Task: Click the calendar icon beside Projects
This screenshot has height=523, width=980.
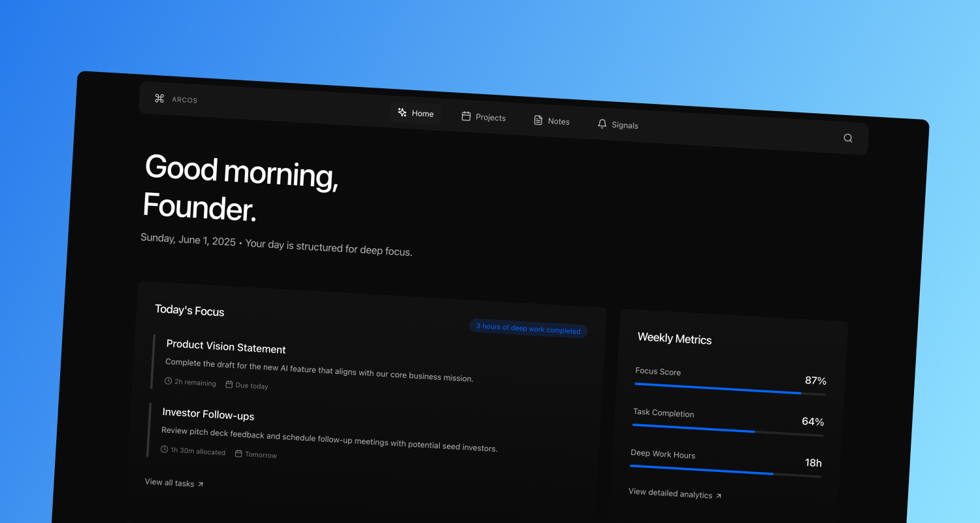Action: (x=466, y=116)
